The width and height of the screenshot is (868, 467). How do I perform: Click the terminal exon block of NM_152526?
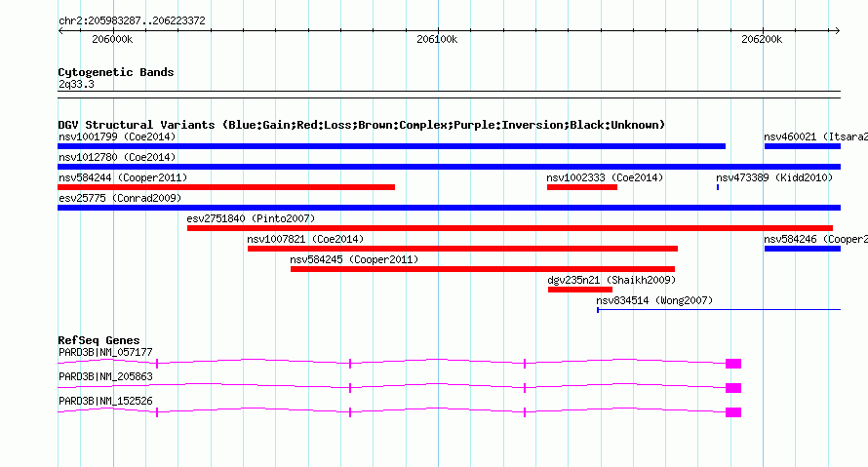tap(733, 412)
